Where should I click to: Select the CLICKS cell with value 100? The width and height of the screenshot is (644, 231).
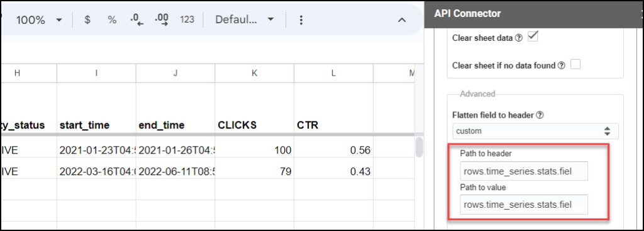[254, 150]
